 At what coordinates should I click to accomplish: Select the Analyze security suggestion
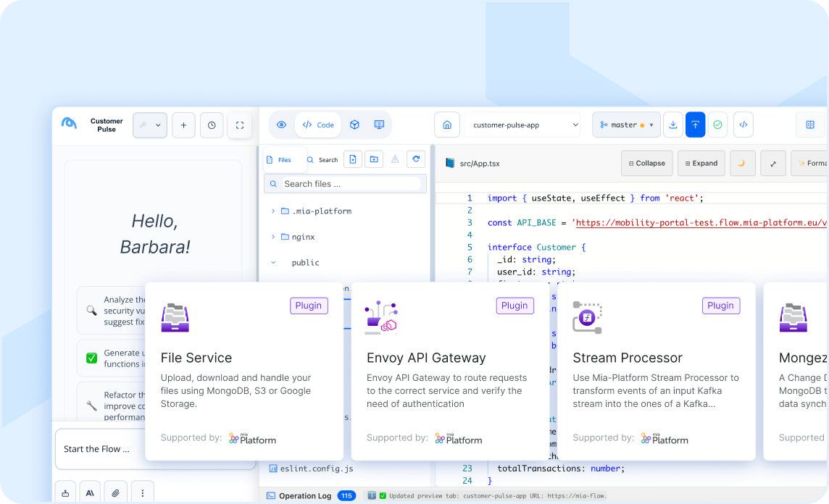pyautogui.click(x=111, y=311)
